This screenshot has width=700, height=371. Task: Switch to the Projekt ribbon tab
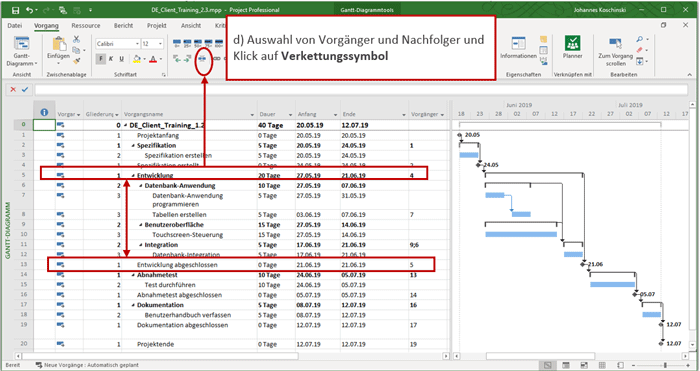click(x=157, y=25)
